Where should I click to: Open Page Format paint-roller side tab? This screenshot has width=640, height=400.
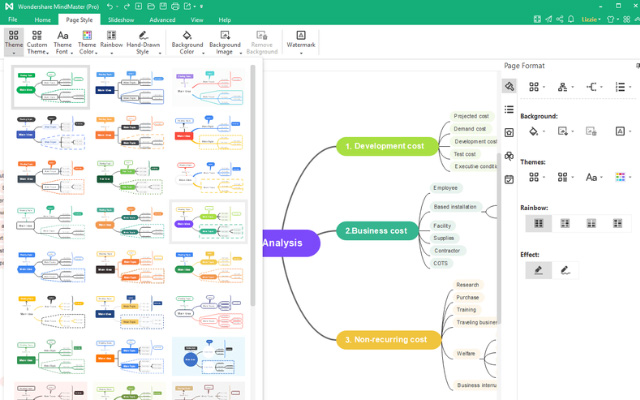pyautogui.click(x=509, y=86)
